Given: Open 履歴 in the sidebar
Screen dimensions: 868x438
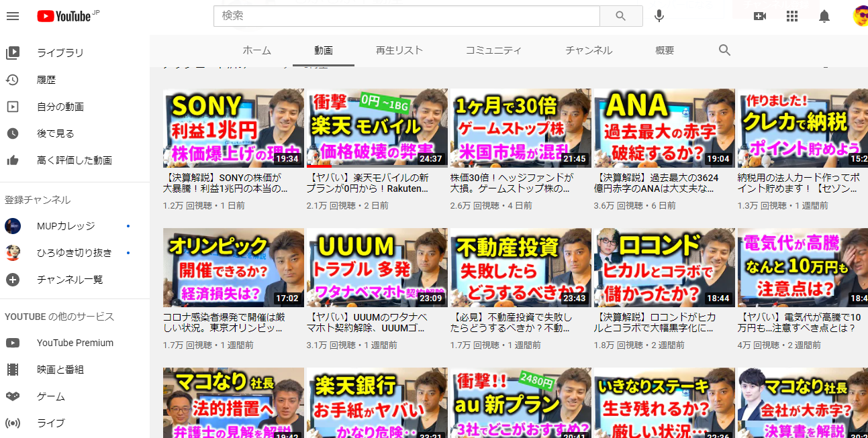Looking at the screenshot, I should tap(46, 80).
